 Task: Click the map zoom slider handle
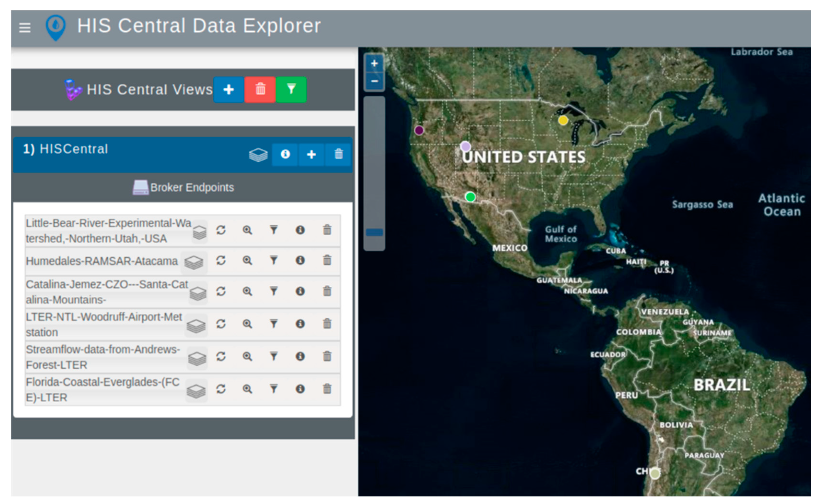point(374,232)
